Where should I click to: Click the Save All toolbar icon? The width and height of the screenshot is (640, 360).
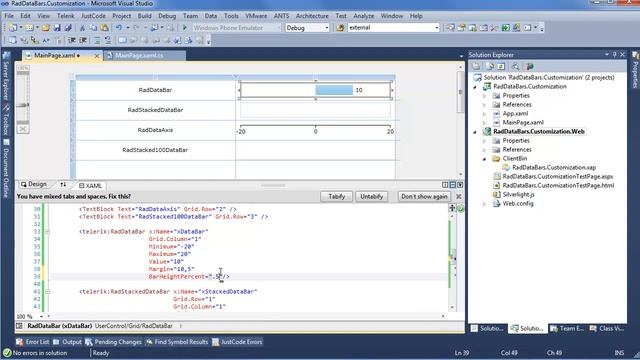pos(68,28)
